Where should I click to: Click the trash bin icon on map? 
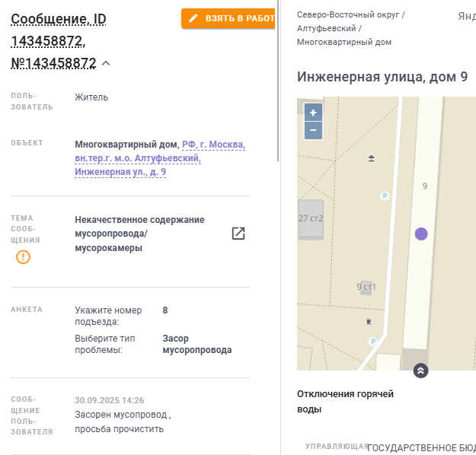point(369,321)
